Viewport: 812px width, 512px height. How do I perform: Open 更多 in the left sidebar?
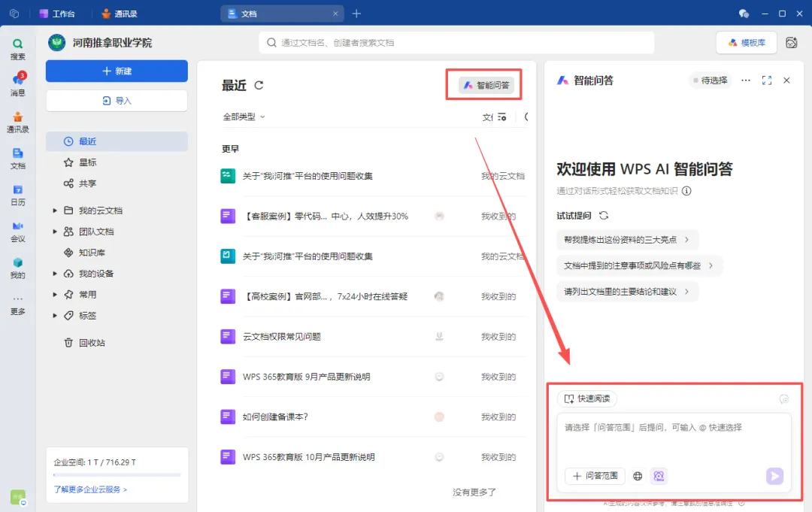(17, 305)
